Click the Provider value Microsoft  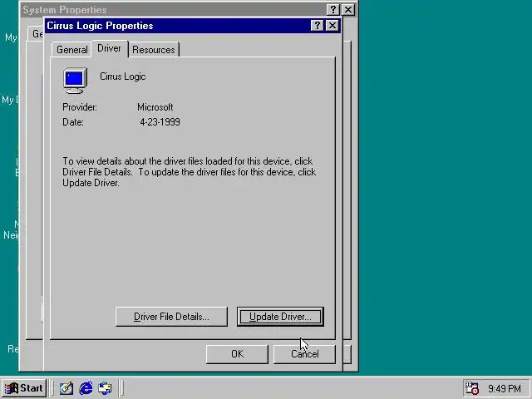[x=155, y=107]
